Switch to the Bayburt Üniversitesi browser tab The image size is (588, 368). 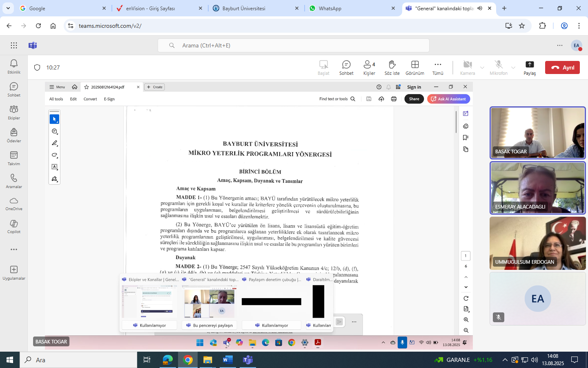pos(244,8)
